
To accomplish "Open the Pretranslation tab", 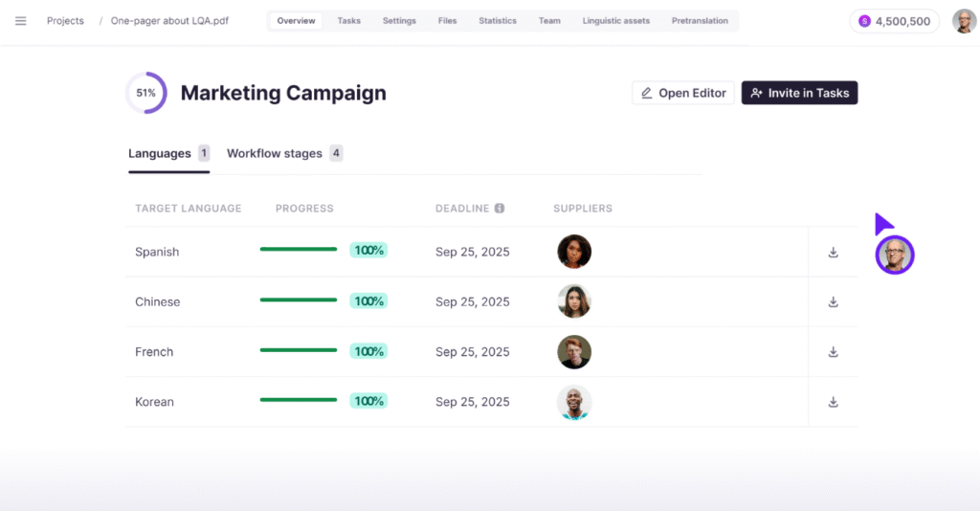I will pos(700,21).
